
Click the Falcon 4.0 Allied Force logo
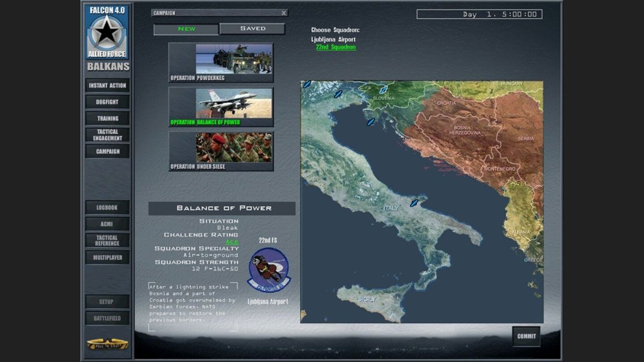[x=107, y=32]
